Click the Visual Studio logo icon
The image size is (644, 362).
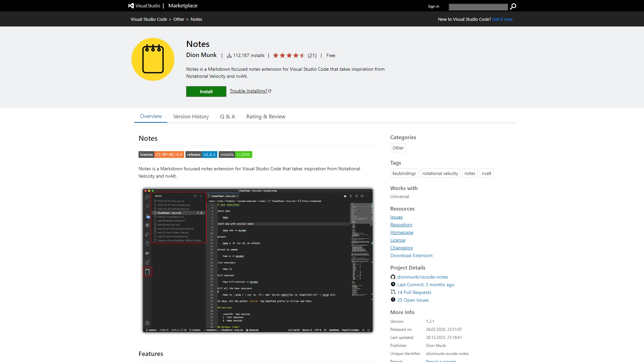(131, 6)
